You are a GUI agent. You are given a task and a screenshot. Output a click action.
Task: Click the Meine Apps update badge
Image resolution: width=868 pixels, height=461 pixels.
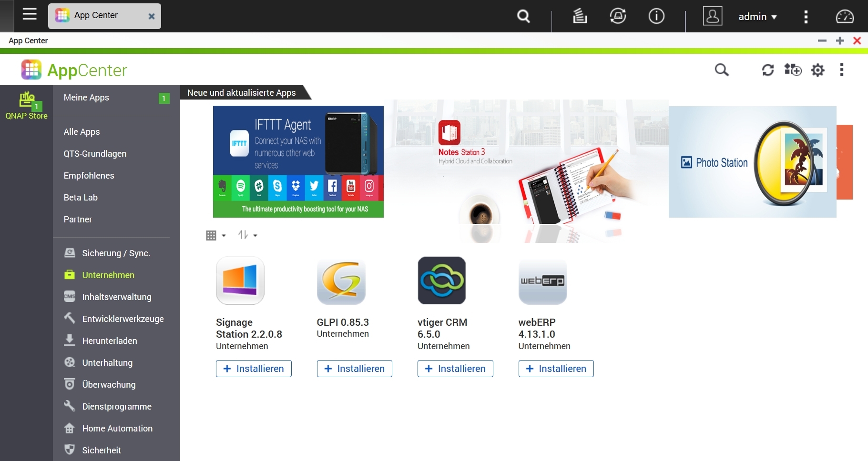coord(164,98)
